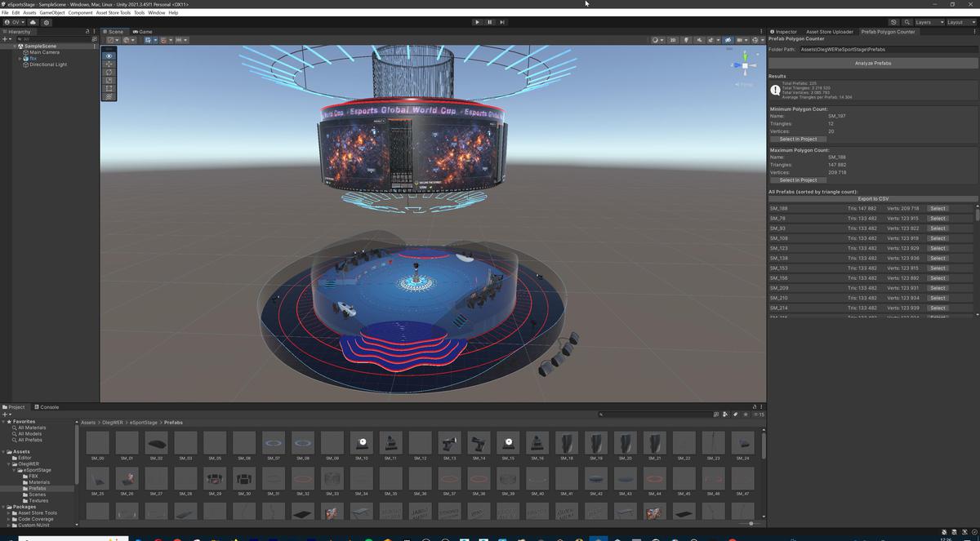The height and width of the screenshot is (541, 980).
Task: Select the Rect transform tool
Action: pos(109,88)
